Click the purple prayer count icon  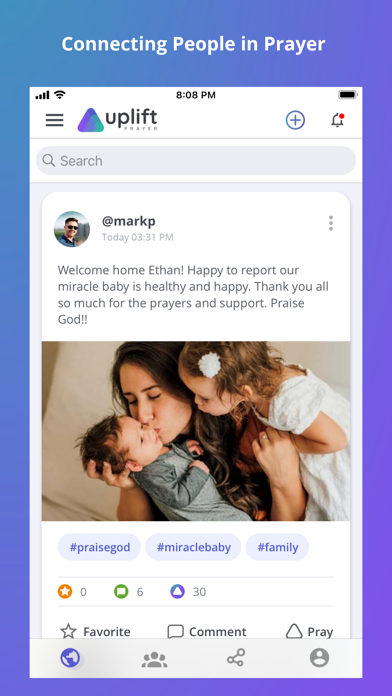click(177, 591)
